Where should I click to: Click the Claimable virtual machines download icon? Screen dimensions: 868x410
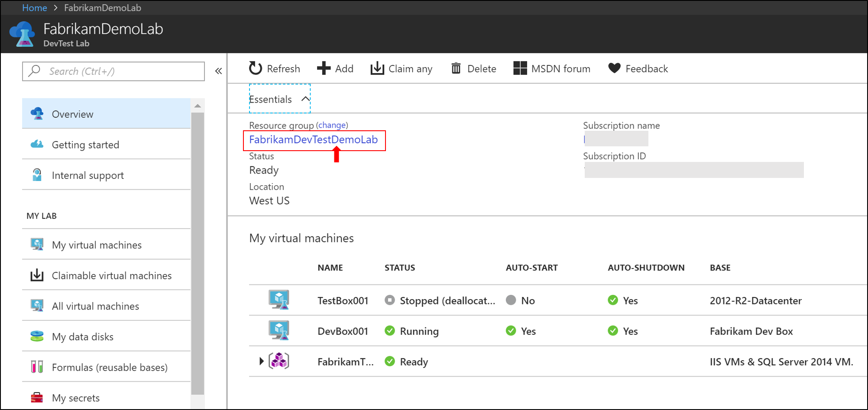[x=37, y=275]
